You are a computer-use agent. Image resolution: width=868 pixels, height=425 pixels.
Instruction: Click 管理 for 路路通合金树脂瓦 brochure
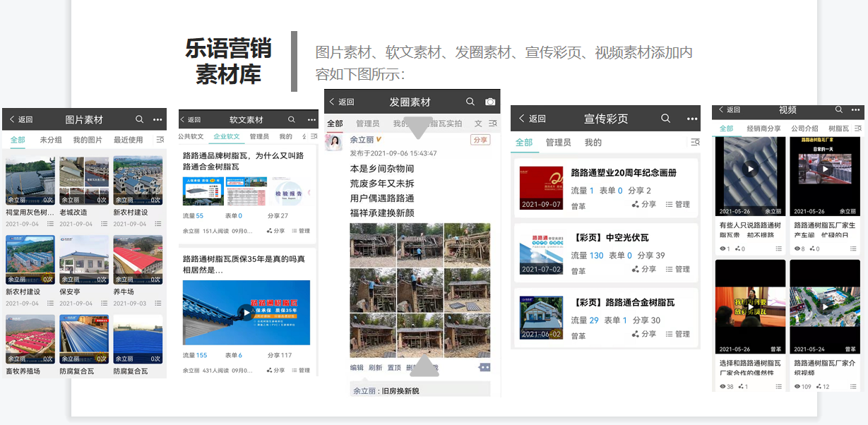tap(677, 334)
